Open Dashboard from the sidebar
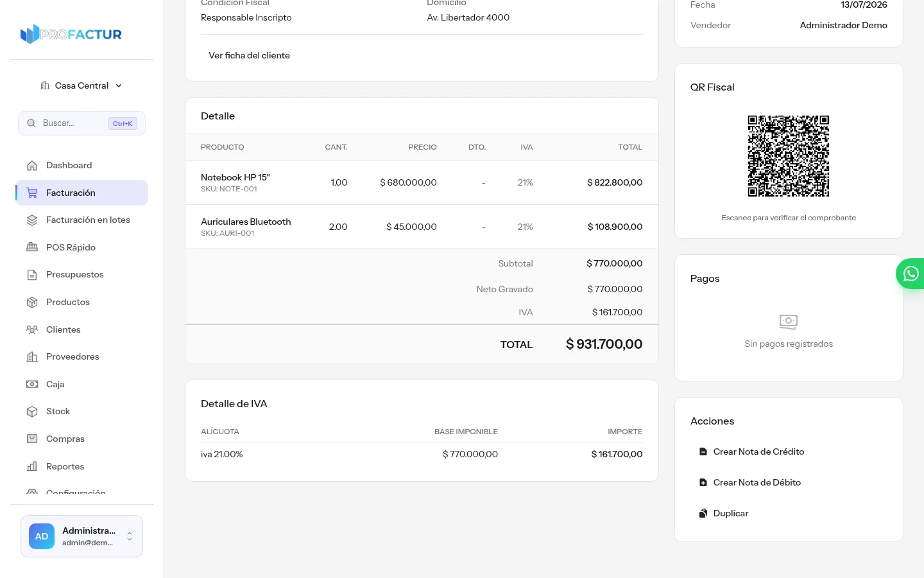 (x=82, y=166)
